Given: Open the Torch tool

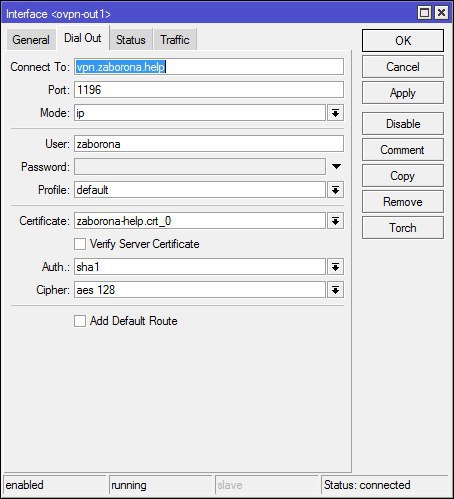Looking at the screenshot, I should click(403, 228).
